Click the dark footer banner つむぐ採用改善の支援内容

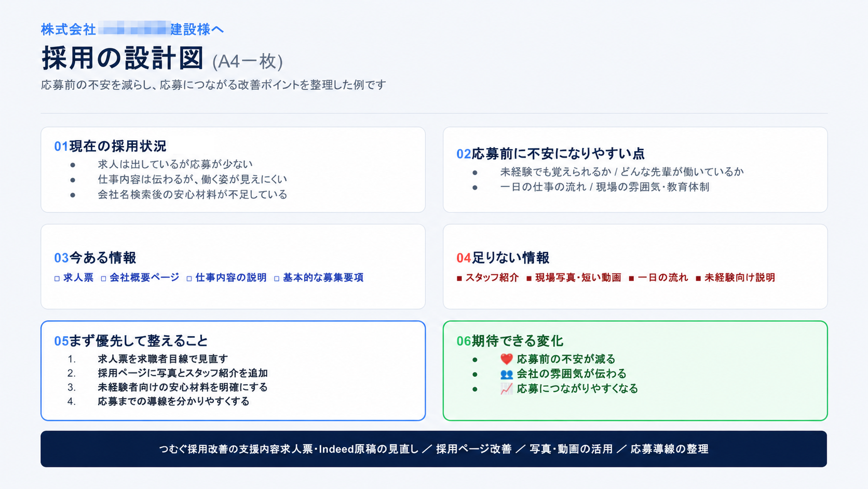433,449
